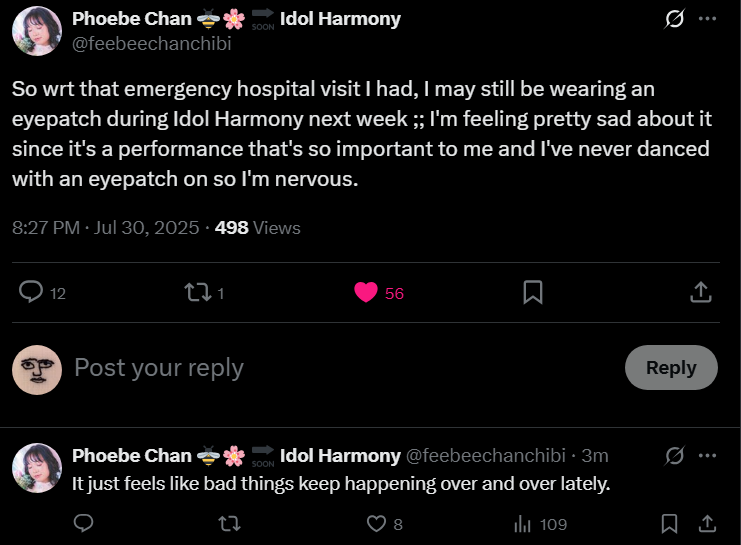Repost the follow-up tweet
Screen dimensions: 741x545
pos(229,523)
